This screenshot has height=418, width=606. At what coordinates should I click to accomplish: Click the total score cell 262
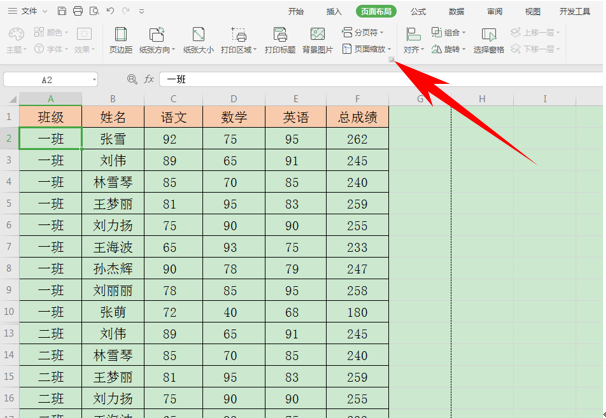tap(357, 139)
